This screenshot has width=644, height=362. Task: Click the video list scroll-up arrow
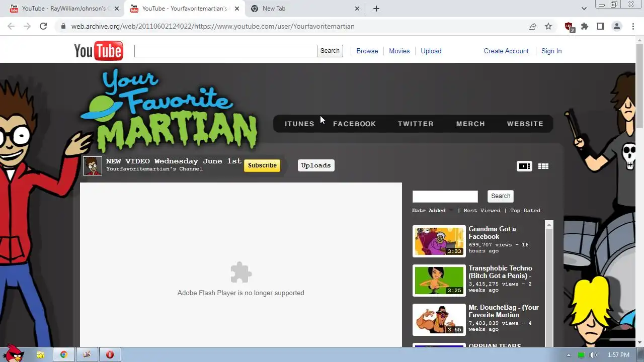[x=549, y=225]
